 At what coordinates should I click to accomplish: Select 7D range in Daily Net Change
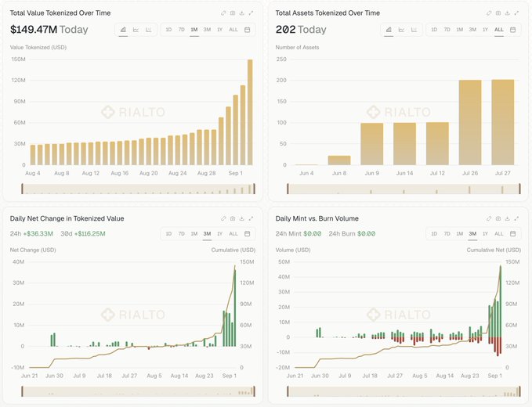(x=182, y=234)
